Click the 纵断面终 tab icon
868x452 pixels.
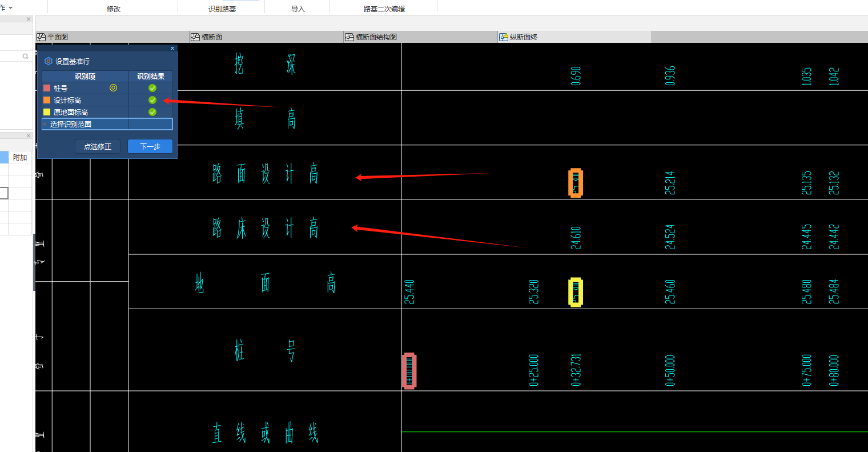point(504,37)
